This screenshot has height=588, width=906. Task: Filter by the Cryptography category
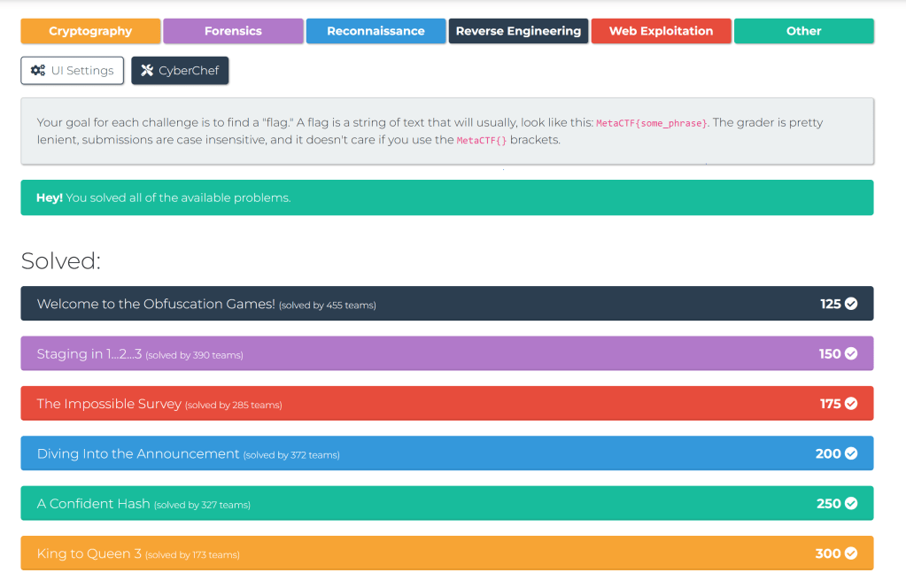90,31
